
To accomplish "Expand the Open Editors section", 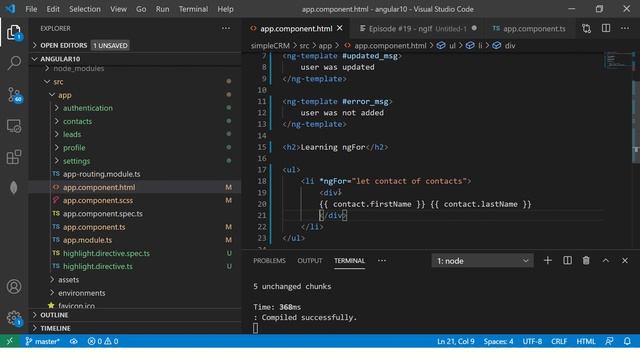I will click(135, 45).
